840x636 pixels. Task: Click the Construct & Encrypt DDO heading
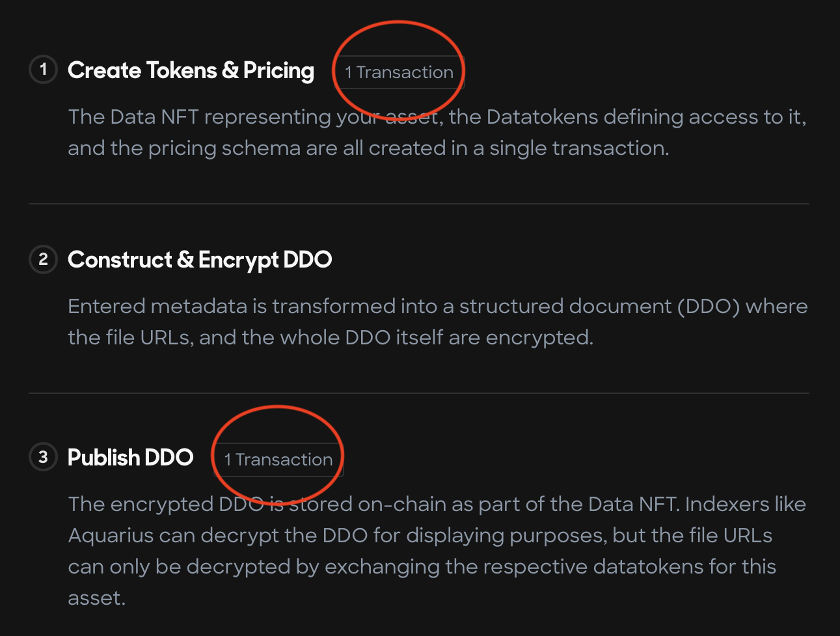200,260
